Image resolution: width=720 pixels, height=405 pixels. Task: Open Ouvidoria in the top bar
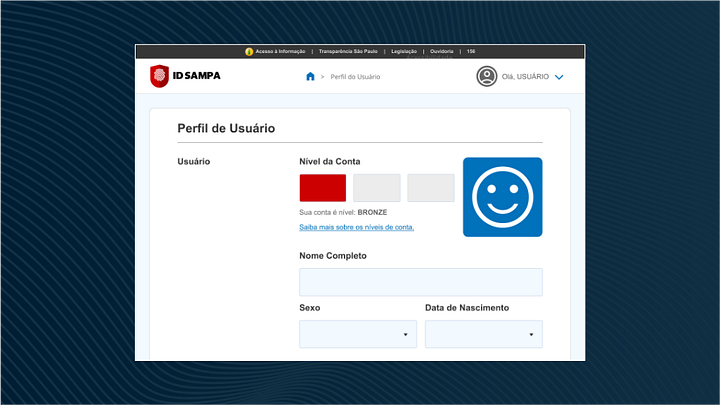(442, 51)
